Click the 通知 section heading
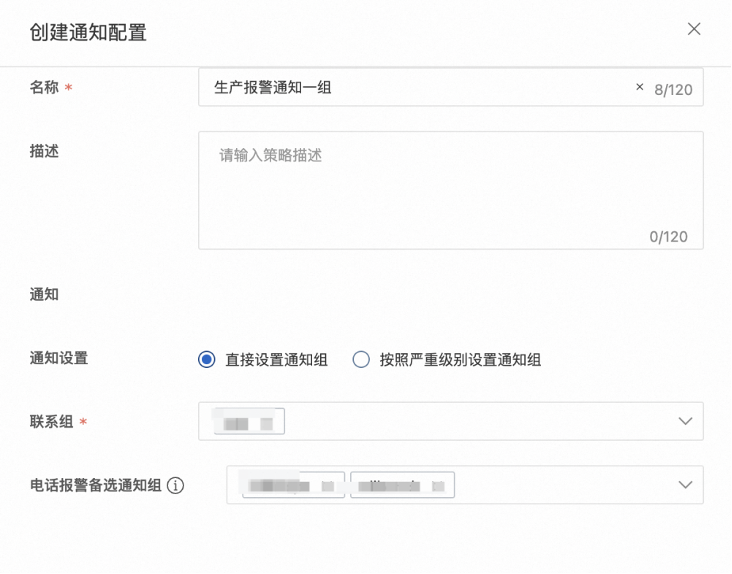The image size is (732, 574). tap(44, 295)
